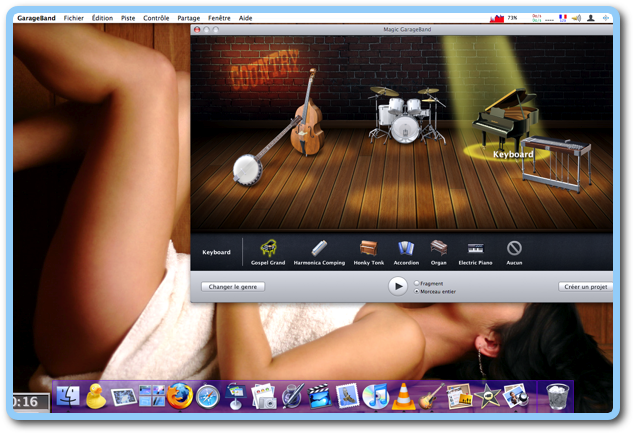
Task: Open Finder from the dock
Action: [68, 396]
